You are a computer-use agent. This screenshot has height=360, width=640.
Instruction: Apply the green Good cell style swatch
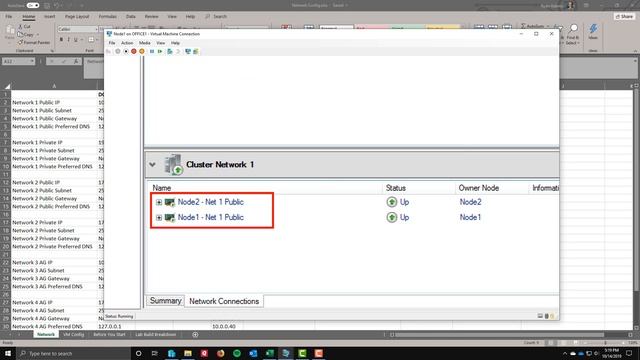407,27
